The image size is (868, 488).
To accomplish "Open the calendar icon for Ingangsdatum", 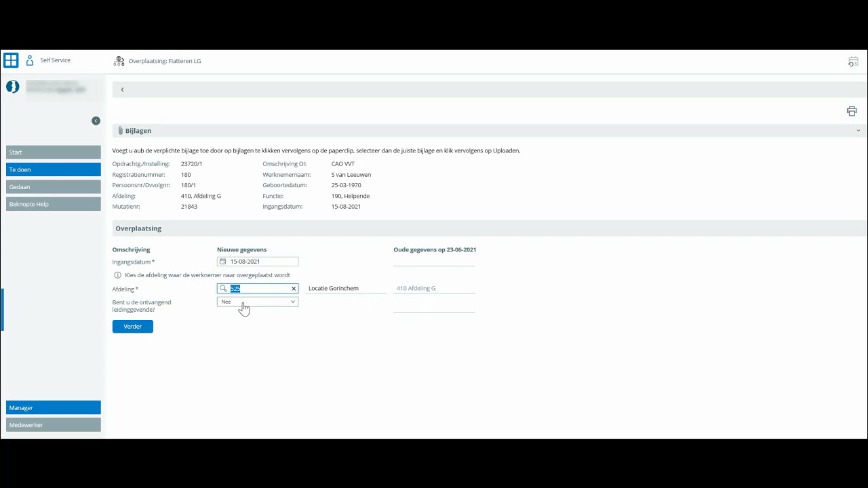I will pos(222,262).
